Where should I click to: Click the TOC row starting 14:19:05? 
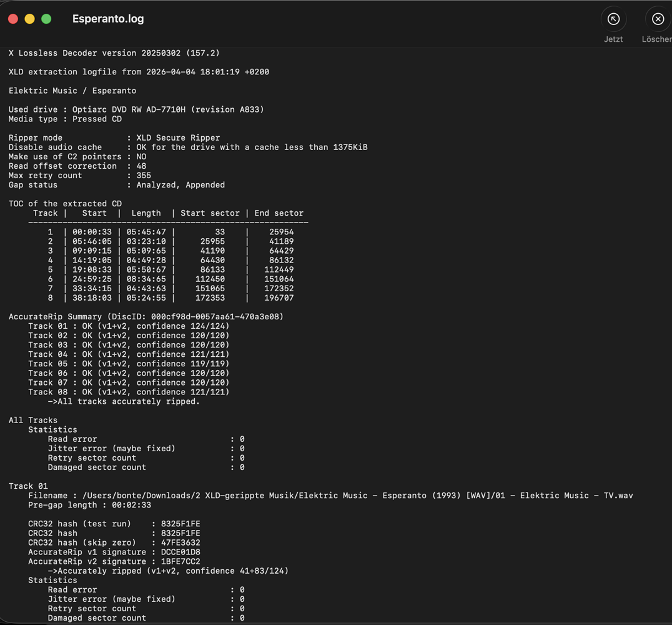[x=170, y=261]
